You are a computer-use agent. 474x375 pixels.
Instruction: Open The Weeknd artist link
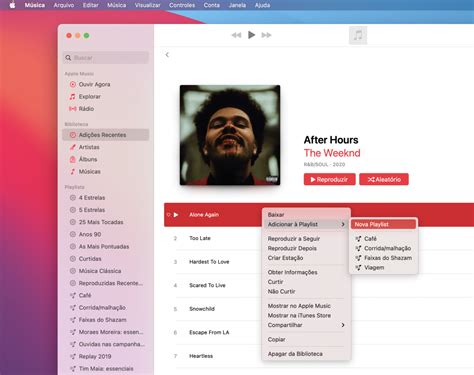click(x=332, y=153)
